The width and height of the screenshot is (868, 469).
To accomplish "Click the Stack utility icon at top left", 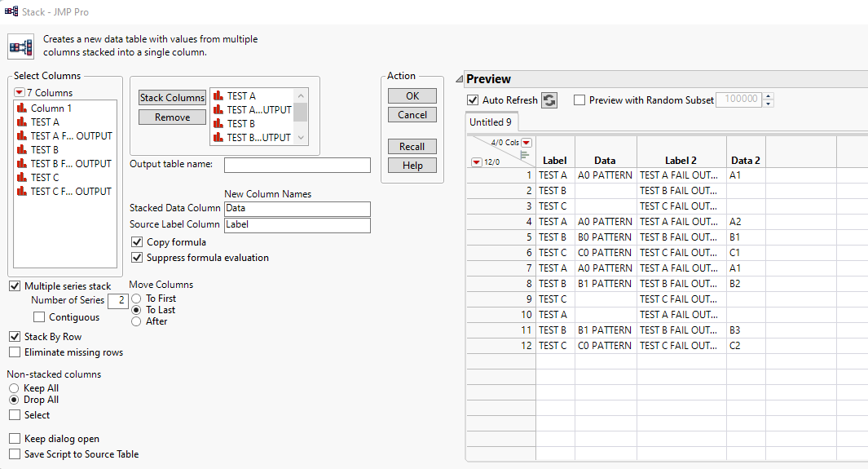I will [x=20, y=46].
